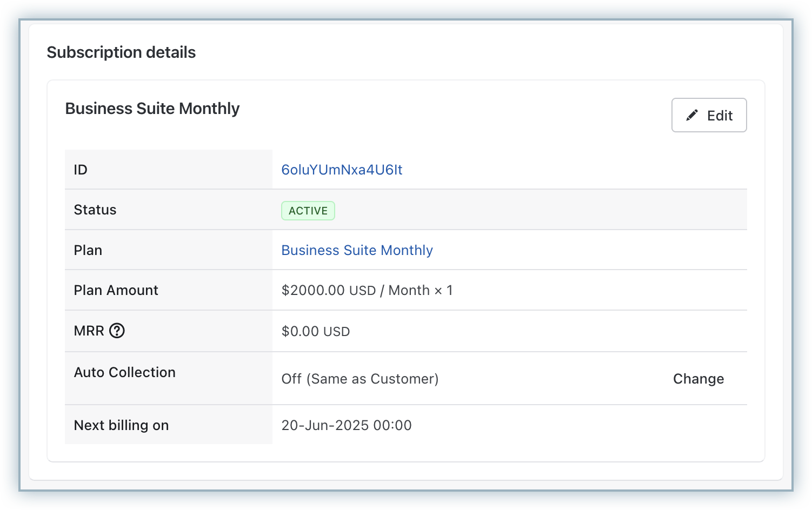Image resolution: width=812 pixels, height=510 pixels.
Task: Click the Next billing on label
Action: click(121, 425)
